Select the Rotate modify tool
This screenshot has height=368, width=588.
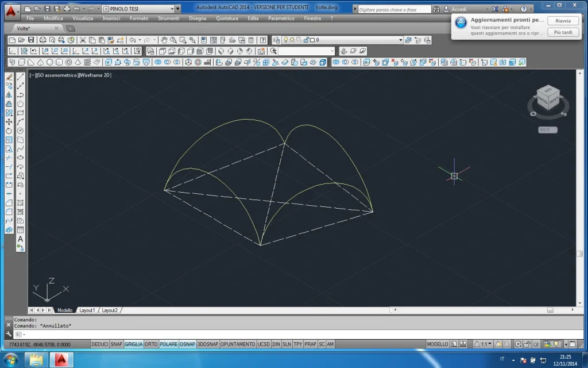pos(9,131)
